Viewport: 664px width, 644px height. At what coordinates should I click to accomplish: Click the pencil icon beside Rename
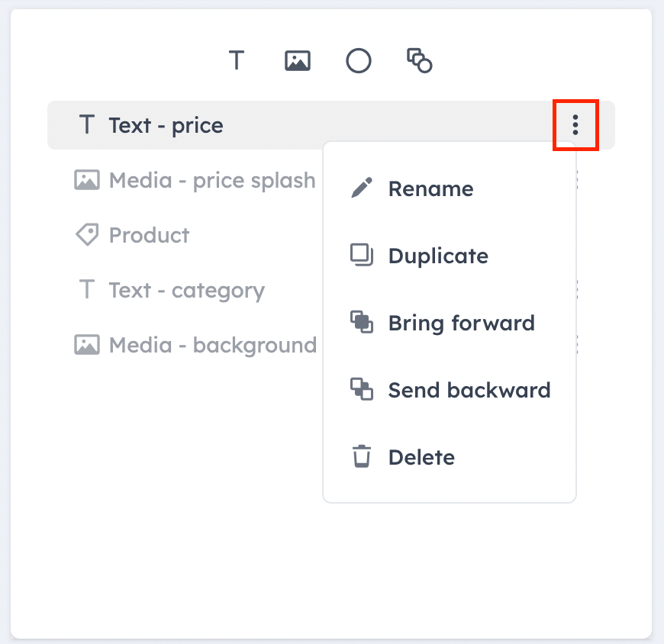coord(362,188)
